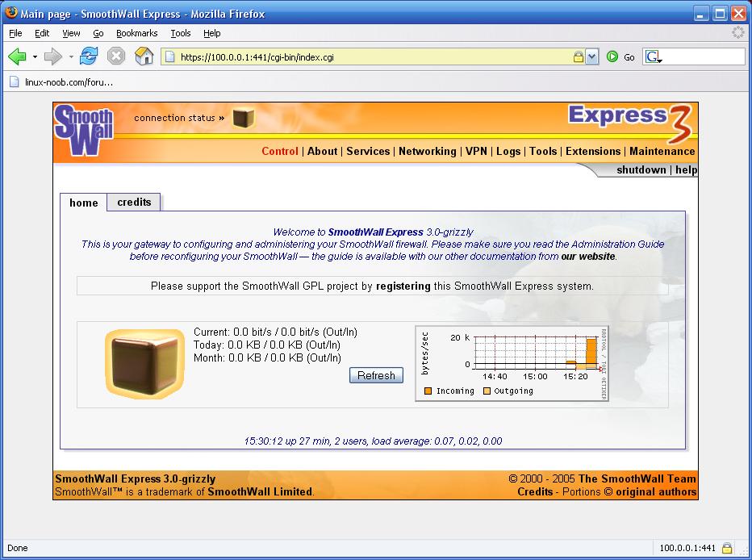
Task: Click the shutdown link
Action: click(641, 169)
